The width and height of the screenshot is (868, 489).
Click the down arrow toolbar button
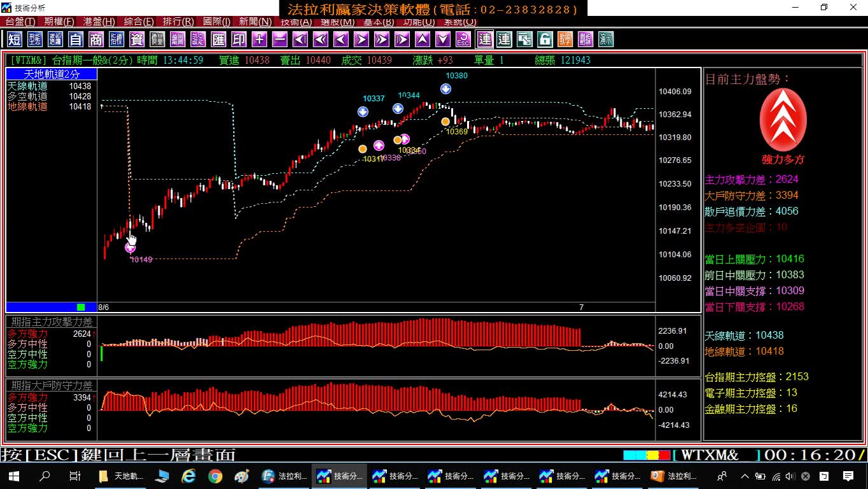point(443,39)
